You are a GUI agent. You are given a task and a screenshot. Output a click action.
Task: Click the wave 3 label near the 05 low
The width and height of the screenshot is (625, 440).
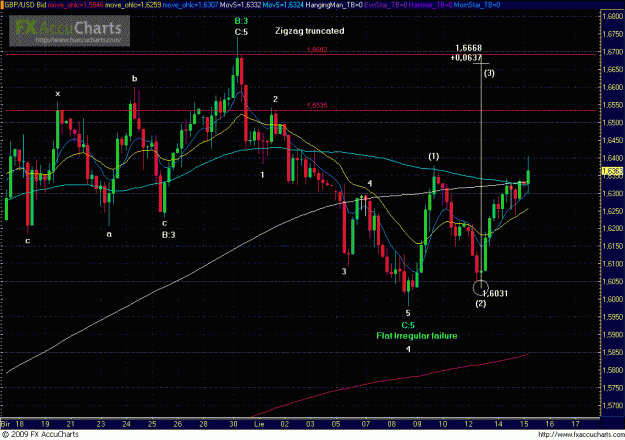tap(344, 272)
